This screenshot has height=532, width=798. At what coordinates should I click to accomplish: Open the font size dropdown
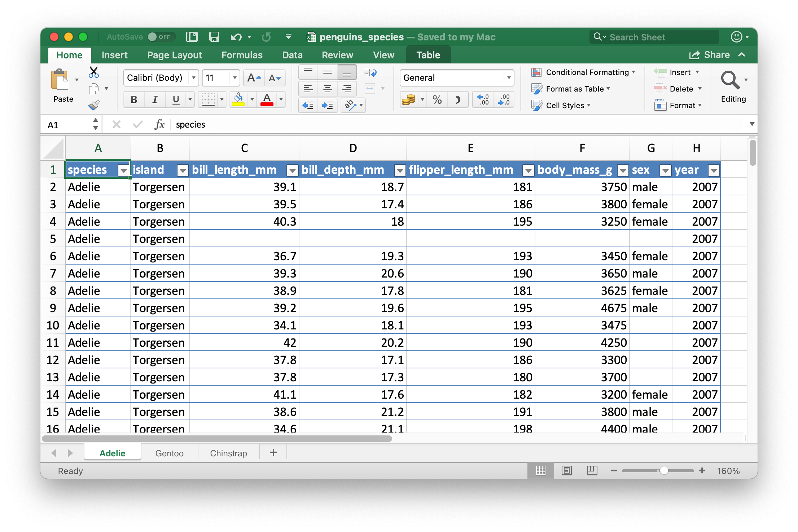click(x=234, y=78)
